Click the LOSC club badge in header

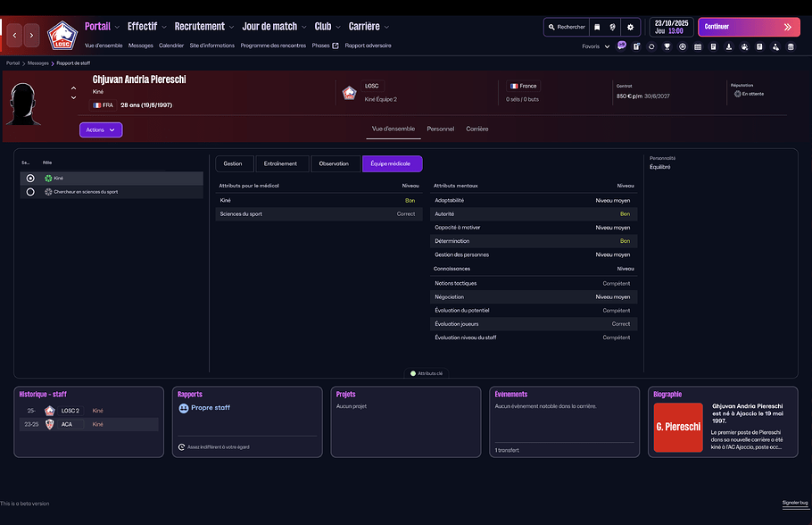62,35
